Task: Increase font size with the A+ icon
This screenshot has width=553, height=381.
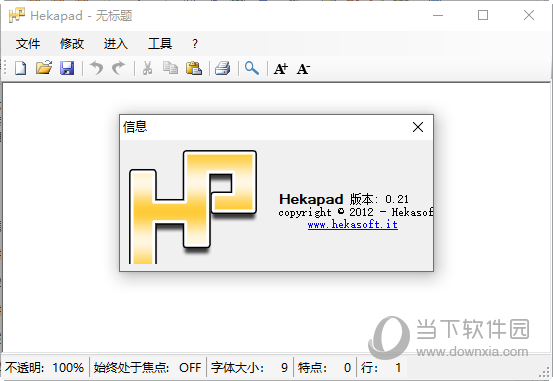Action: 281,68
